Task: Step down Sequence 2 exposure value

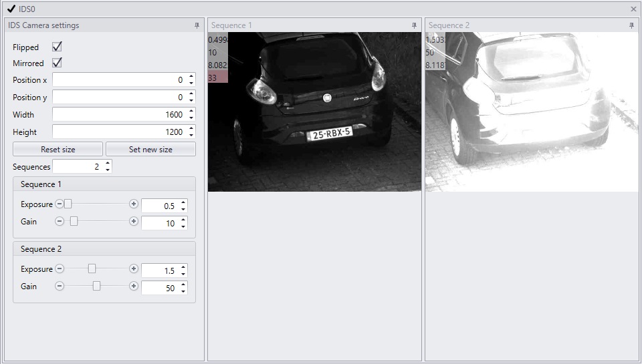Action: coord(183,274)
